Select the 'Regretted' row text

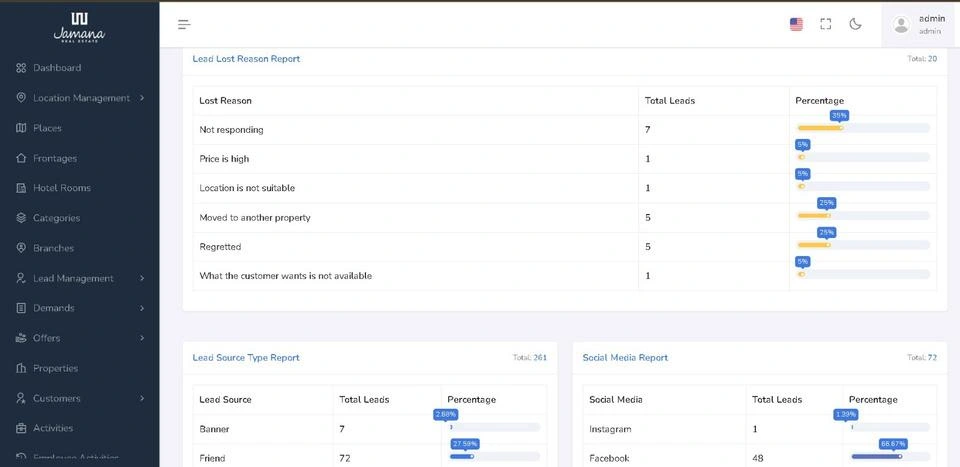tap(220, 247)
